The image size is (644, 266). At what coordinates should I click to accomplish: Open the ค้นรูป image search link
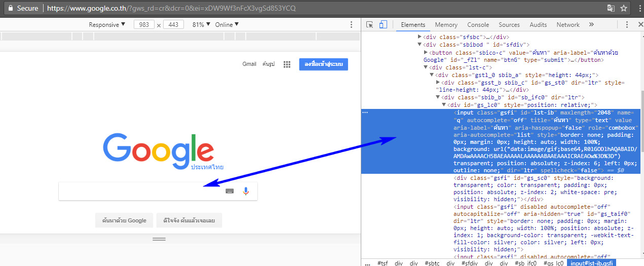269,64
